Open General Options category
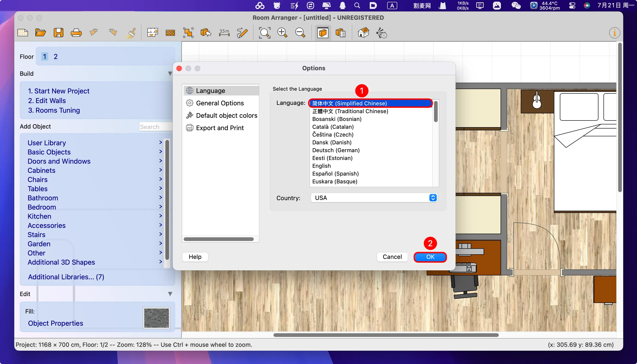This screenshot has height=364, width=637. coord(220,103)
